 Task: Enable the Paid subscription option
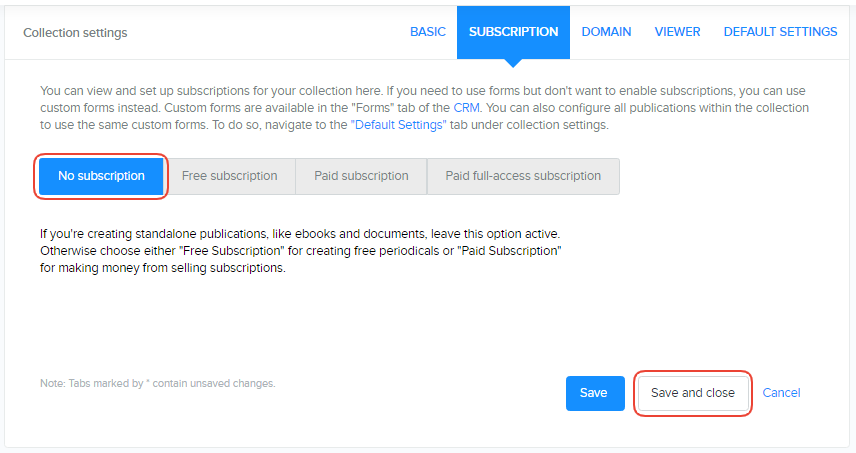coord(361,176)
